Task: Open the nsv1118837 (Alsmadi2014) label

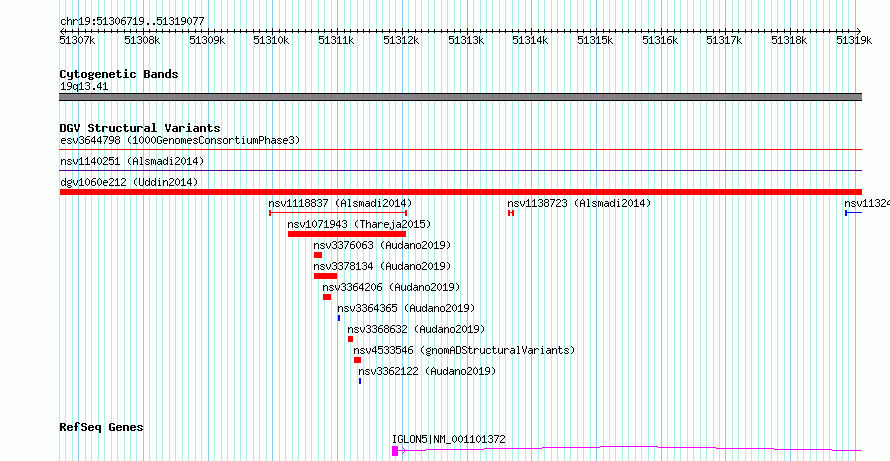Action: click(x=340, y=203)
